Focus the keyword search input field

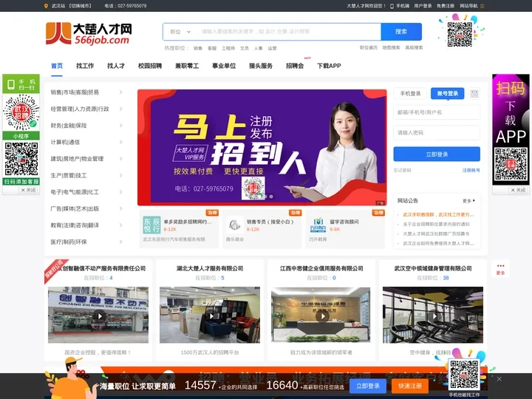coord(289,32)
